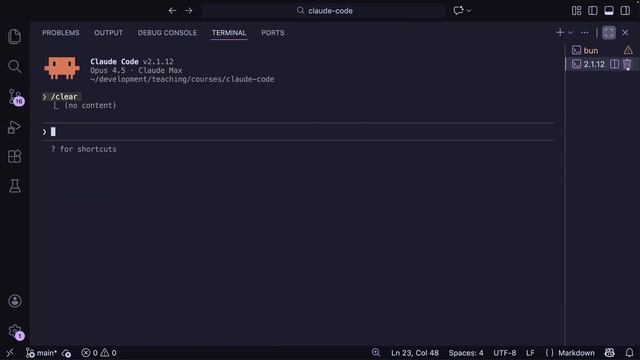Kill the 2.1.12 terminal with trash icon
The image size is (640, 360).
point(627,64)
